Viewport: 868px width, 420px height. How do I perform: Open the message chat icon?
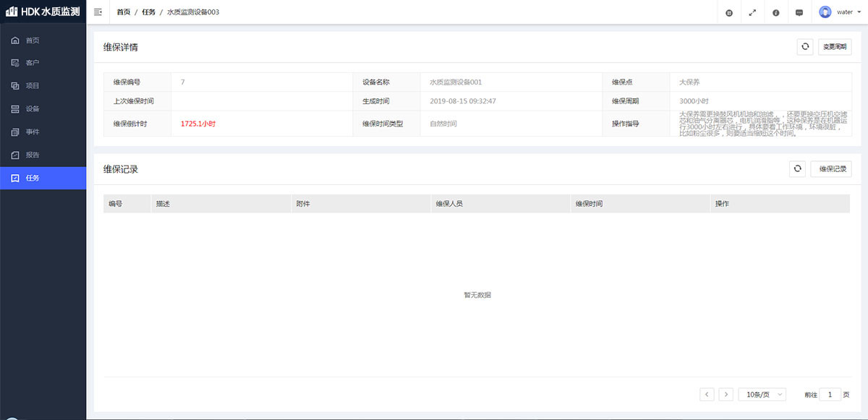click(799, 12)
